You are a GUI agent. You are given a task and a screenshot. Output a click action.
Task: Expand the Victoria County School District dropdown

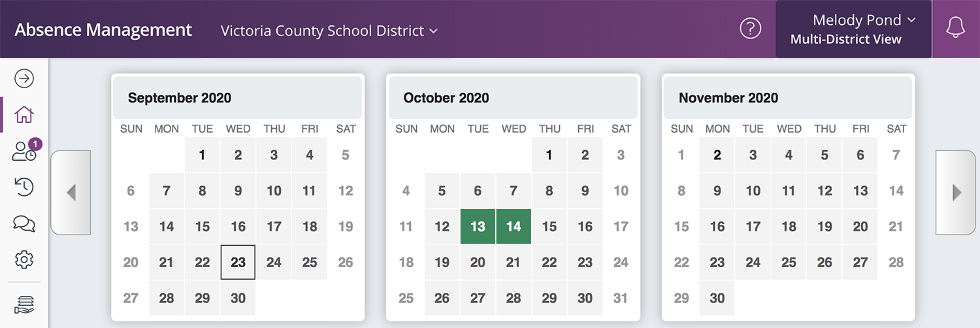coord(329,31)
